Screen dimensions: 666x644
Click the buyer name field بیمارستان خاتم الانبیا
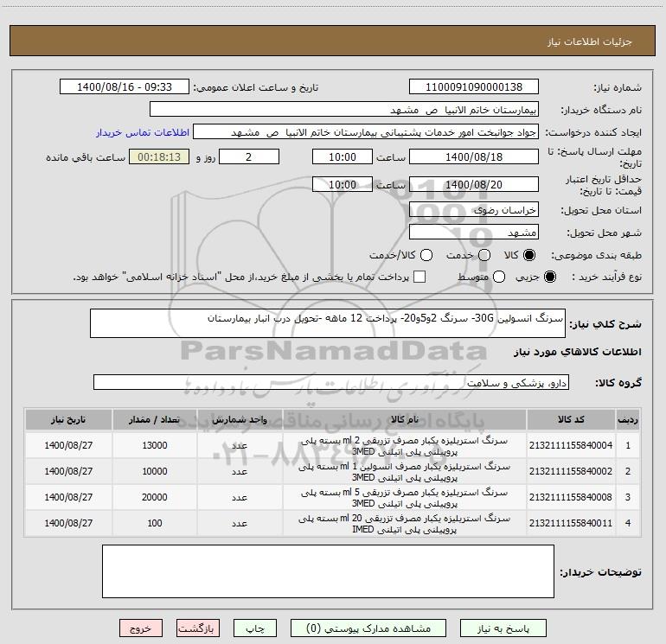coord(344,109)
